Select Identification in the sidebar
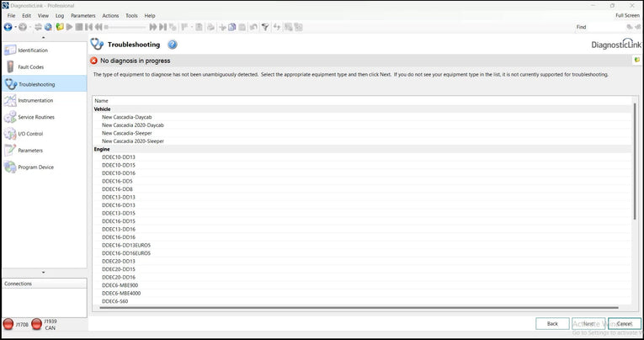Image resolution: width=644 pixels, height=340 pixels. click(32, 50)
